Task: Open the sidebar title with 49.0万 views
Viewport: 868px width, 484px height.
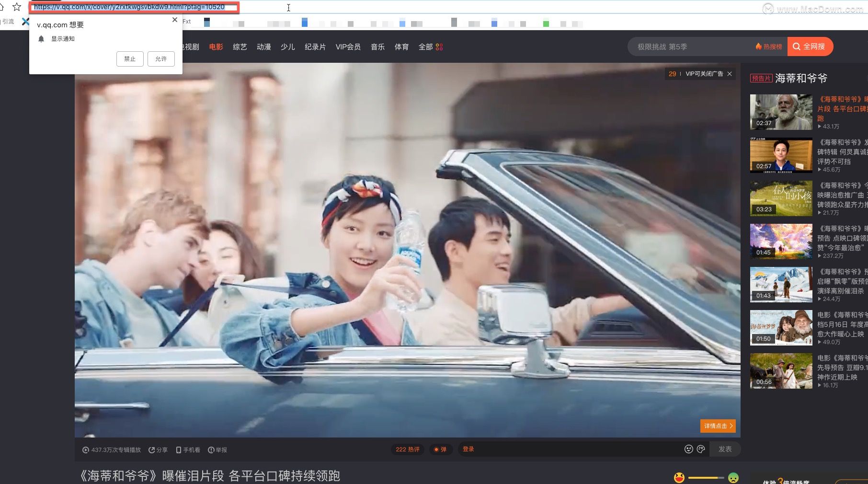Action: pos(843,324)
